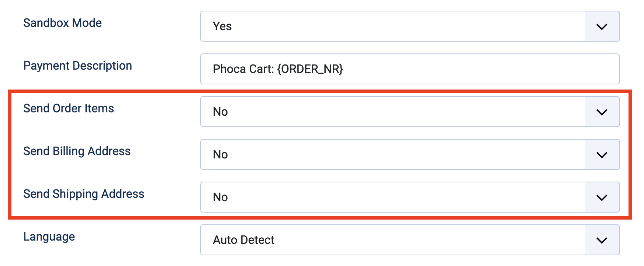Click the Send Billing Address chevron icon

tap(602, 154)
